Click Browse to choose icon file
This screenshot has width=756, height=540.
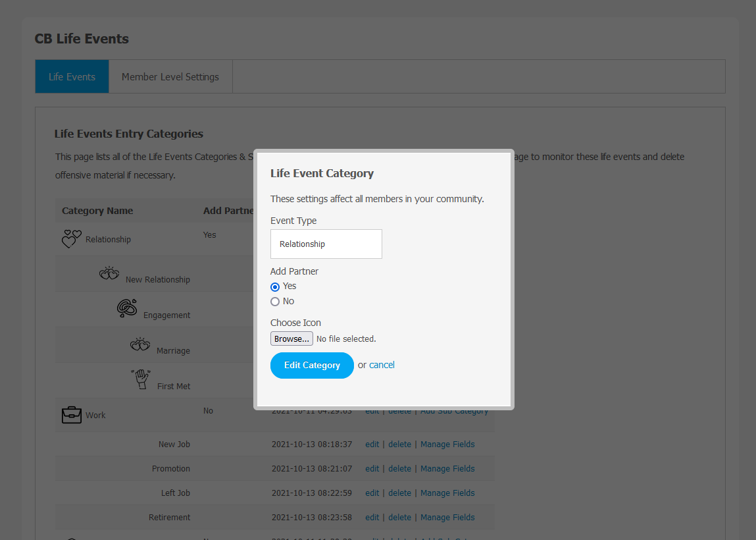[x=291, y=338]
